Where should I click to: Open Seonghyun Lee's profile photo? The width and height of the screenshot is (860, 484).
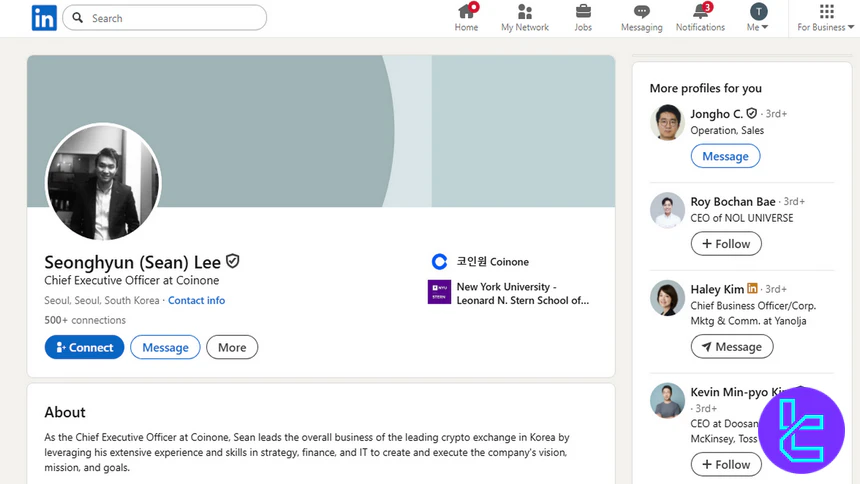(x=103, y=182)
